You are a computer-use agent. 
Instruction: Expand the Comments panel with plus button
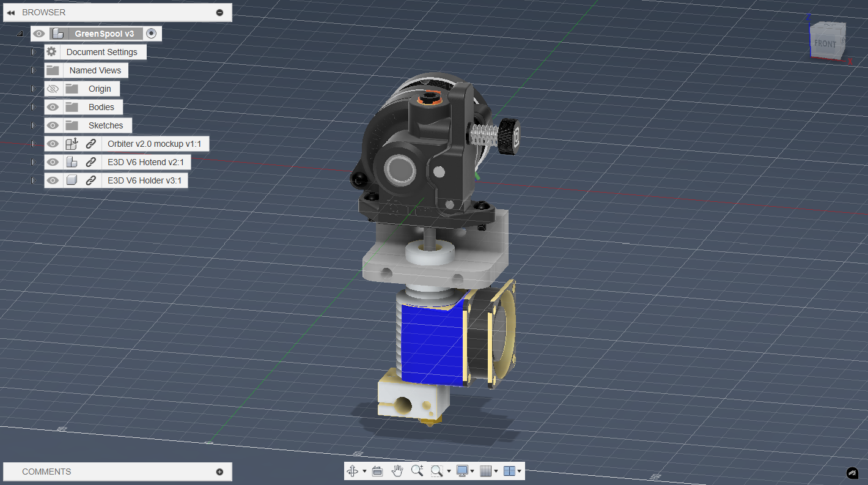pyautogui.click(x=220, y=472)
